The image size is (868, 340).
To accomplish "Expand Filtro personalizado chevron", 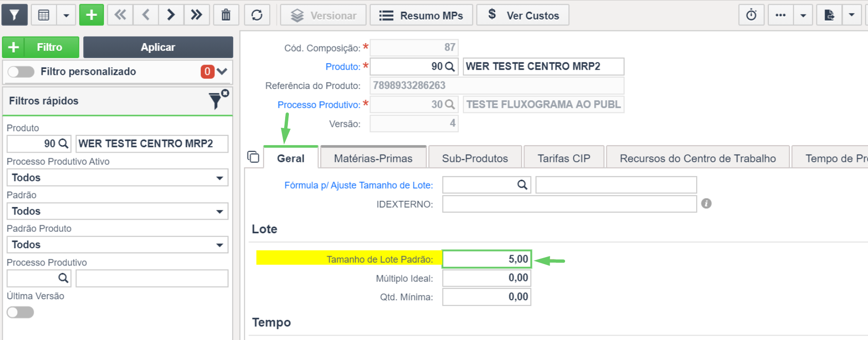I will tap(222, 72).
